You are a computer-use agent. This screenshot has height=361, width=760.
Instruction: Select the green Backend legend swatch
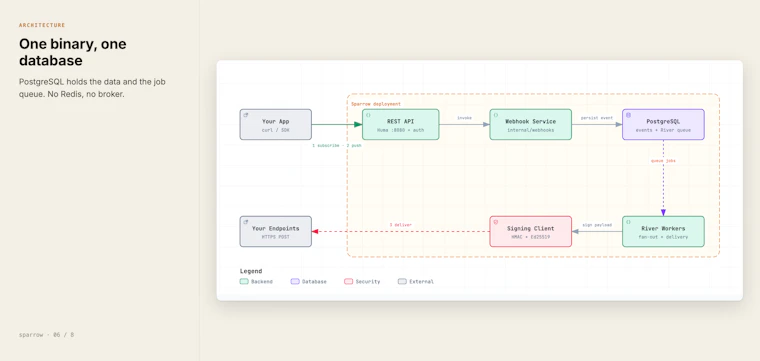(244, 282)
